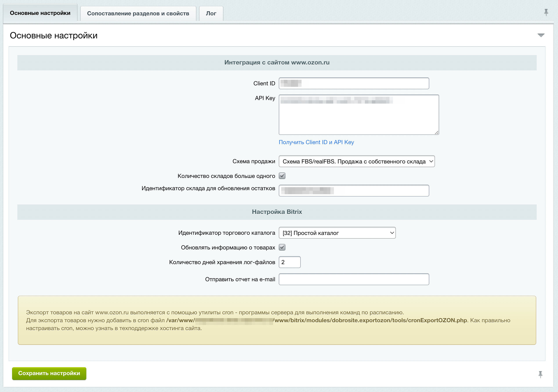Follow the Получить Client ID и API Key link

pyautogui.click(x=316, y=142)
